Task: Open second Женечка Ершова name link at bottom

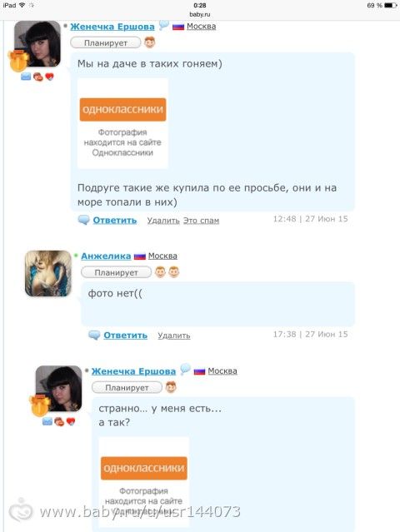Action: [x=134, y=371]
